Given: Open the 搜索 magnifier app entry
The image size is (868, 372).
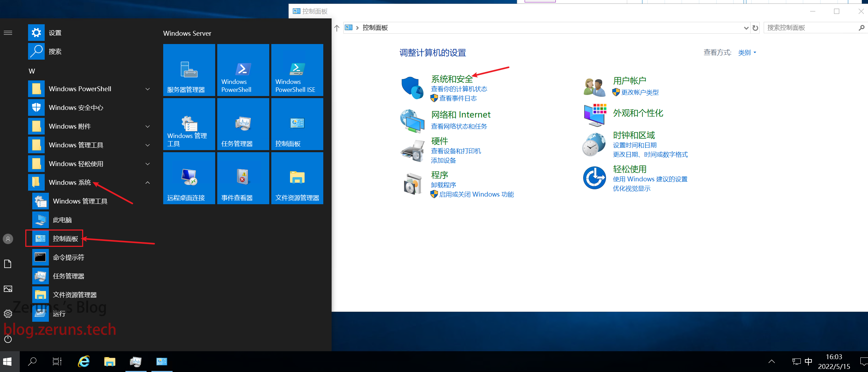Looking at the screenshot, I should 36,51.
